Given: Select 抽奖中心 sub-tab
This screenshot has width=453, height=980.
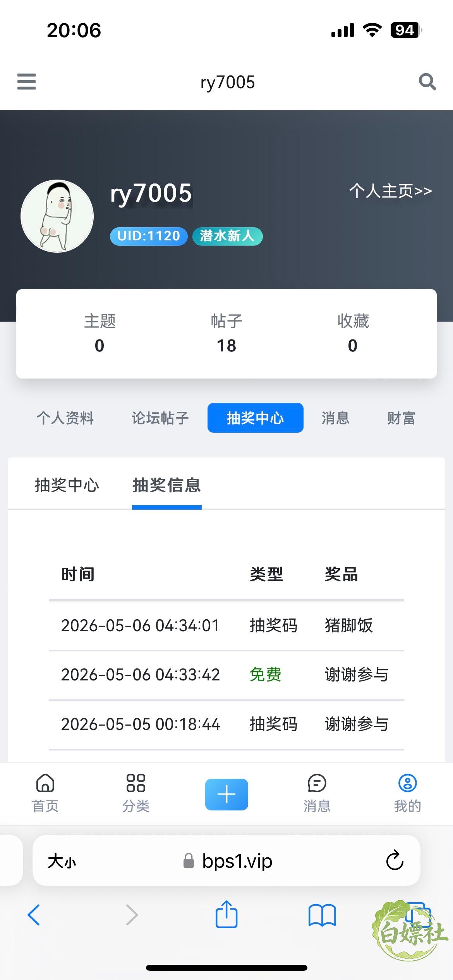Looking at the screenshot, I should pyautogui.click(x=67, y=485).
